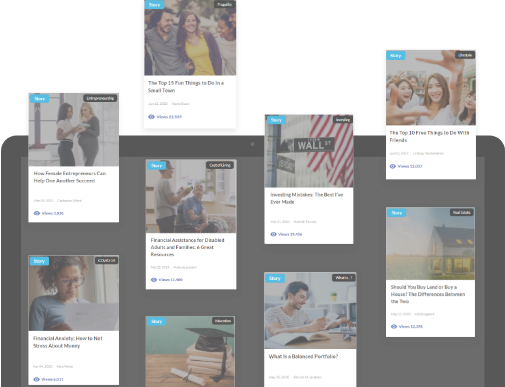Click the eye icon on the Disabled Adults assistance card

tap(154, 280)
